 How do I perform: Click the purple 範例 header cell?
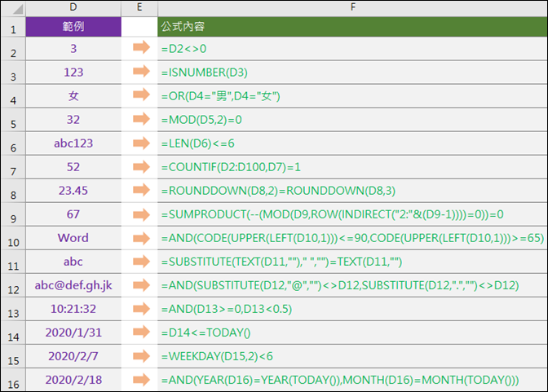[x=73, y=27]
